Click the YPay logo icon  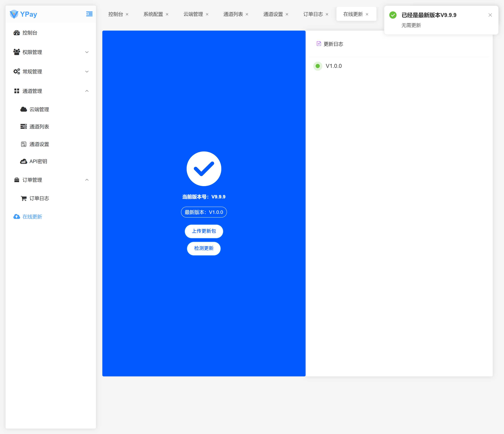pos(14,14)
